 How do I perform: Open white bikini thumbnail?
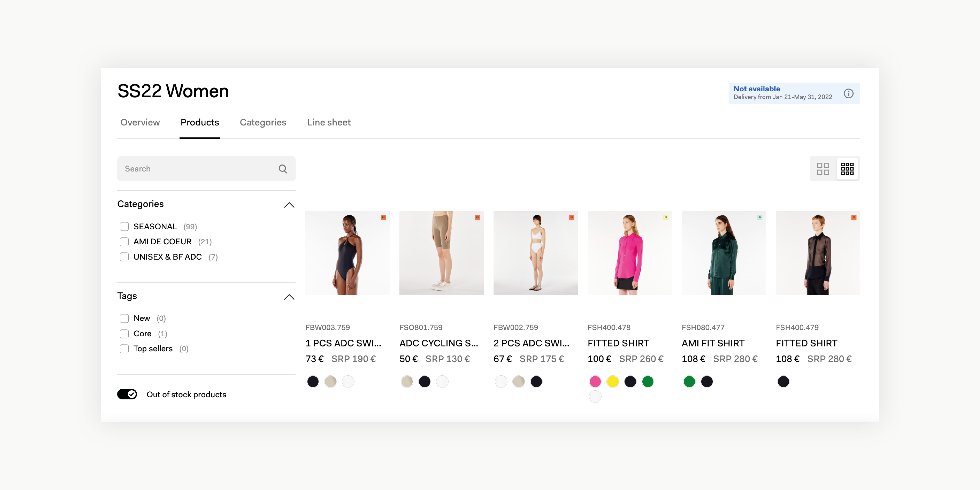(535, 253)
